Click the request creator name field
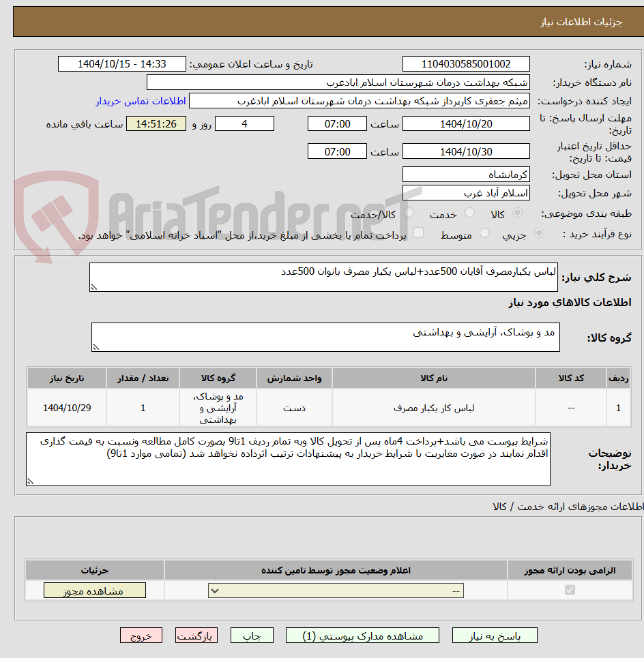 click(360, 101)
